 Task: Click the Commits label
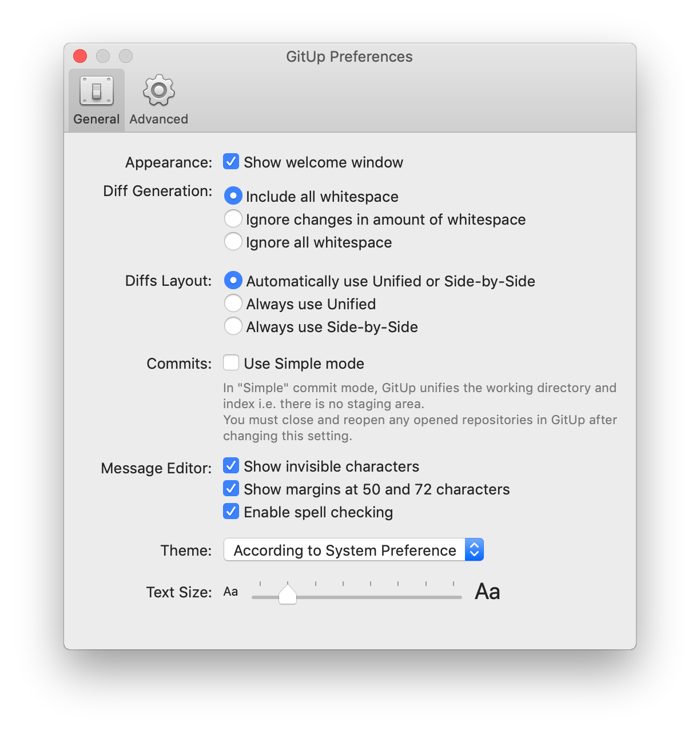pyautogui.click(x=180, y=364)
